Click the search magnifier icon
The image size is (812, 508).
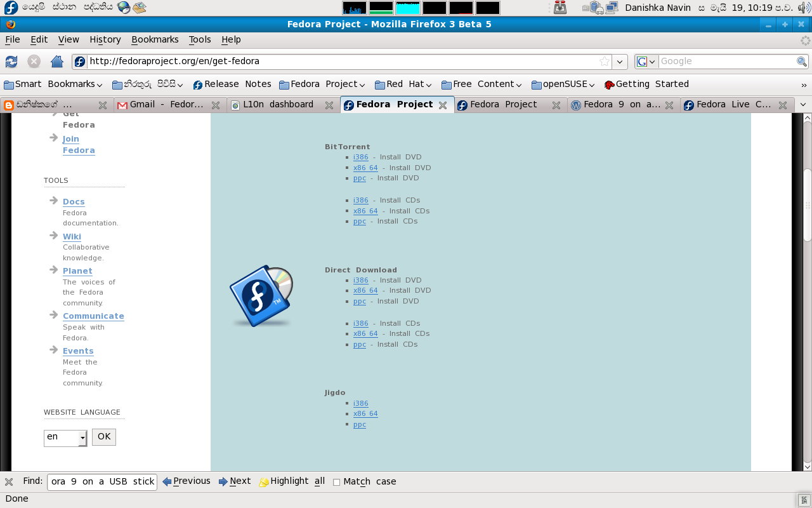802,62
